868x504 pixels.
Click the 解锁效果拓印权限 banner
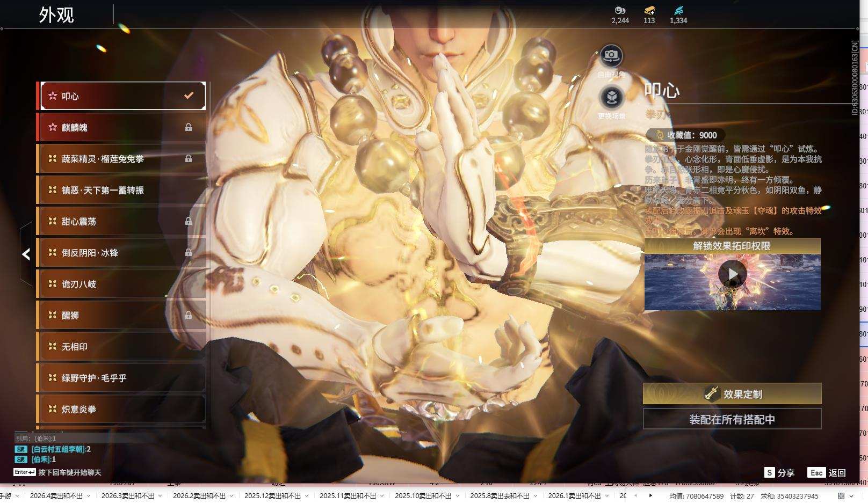[x=732, y=246]
